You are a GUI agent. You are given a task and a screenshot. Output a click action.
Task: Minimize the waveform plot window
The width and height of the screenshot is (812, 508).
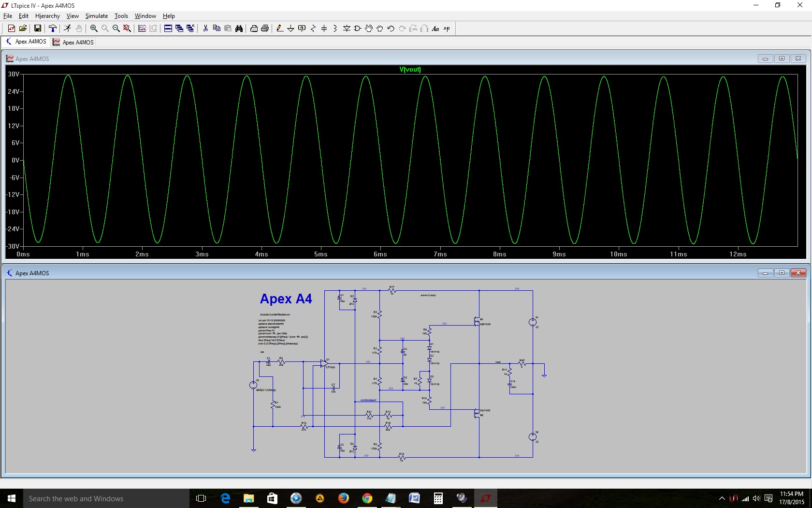point(765,59)
